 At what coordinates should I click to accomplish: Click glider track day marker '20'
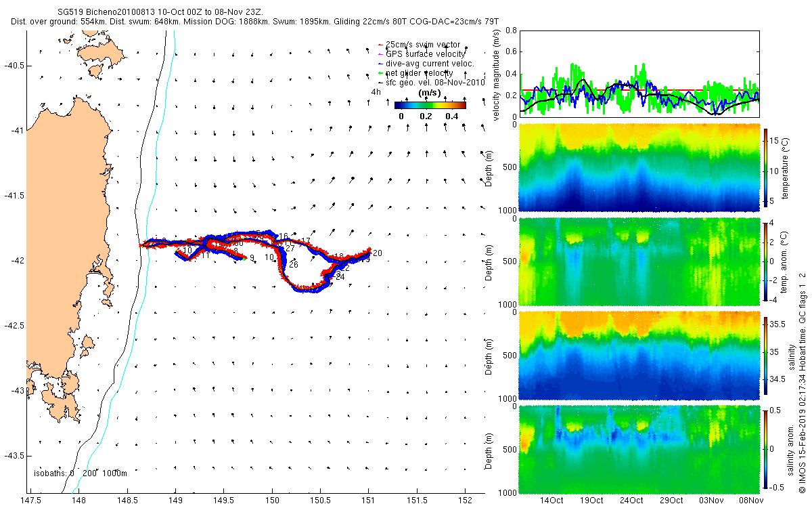pyautogui.click(x=378, y=253)
